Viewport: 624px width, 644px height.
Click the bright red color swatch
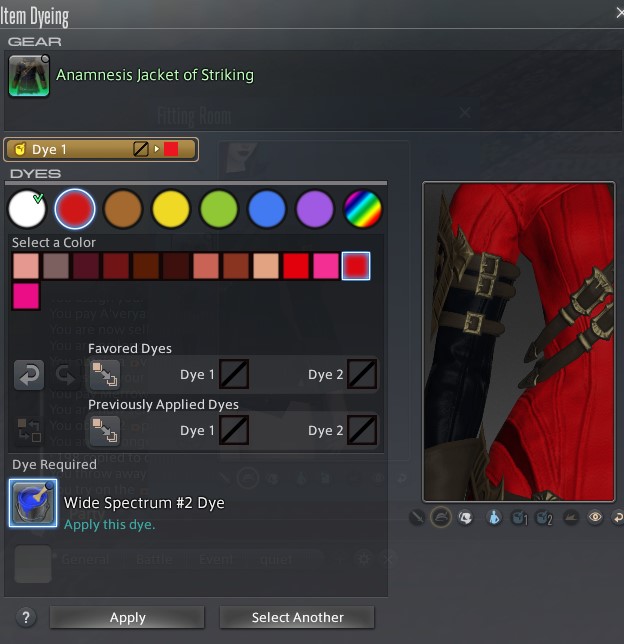[296, 266]
